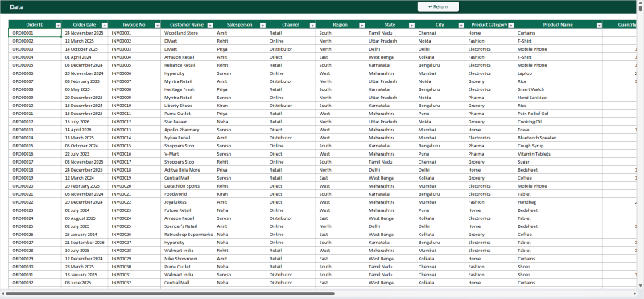Open the Order ID filter dropdown
This screenshot has width=644, height=299.
coord(58,25)
